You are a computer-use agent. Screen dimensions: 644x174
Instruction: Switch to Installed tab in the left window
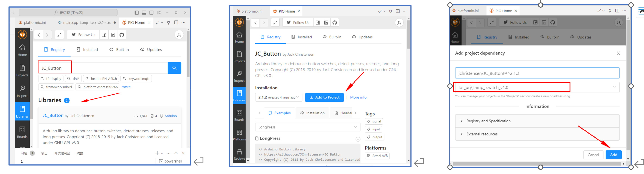87,50
